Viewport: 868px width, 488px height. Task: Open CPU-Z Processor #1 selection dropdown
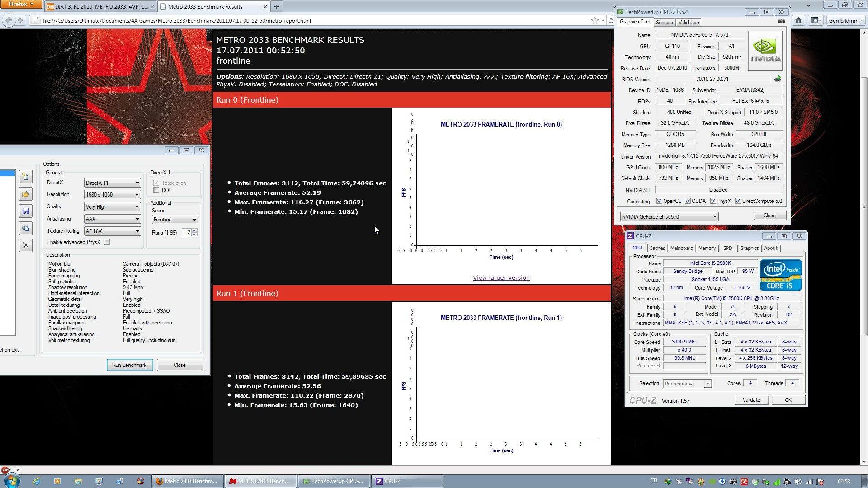(687, 384)
